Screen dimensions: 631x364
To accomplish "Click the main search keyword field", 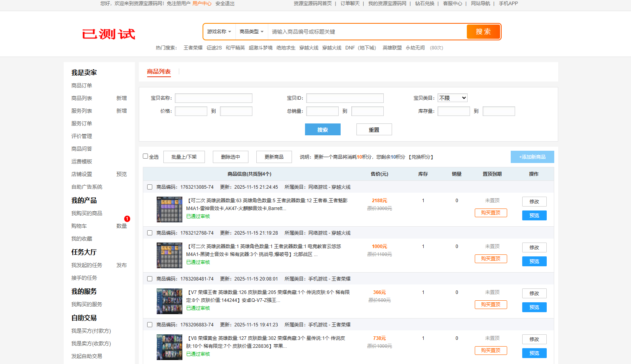I will coord(367,32).
